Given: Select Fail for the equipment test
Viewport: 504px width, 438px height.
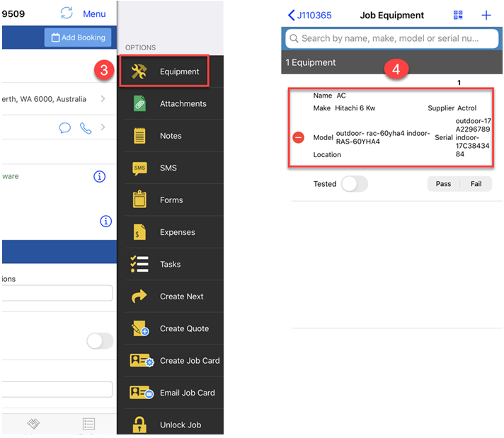Looking at the screenshot, I should click(x=476, y=184).
